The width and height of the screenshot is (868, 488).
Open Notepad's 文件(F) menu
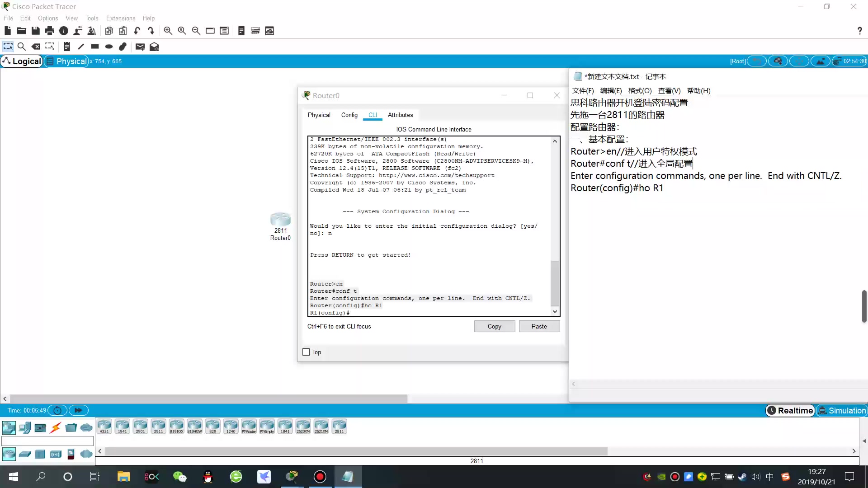(x=583, y=90)
